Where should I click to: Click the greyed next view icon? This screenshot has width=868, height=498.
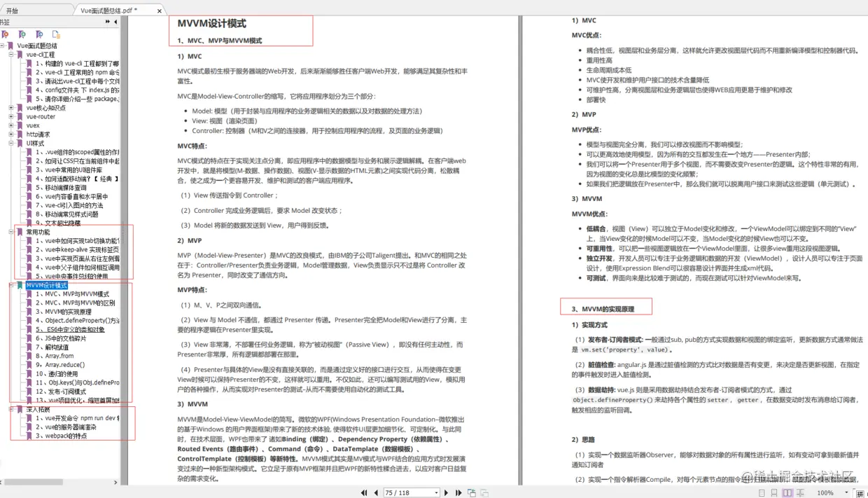pos(484,492)
